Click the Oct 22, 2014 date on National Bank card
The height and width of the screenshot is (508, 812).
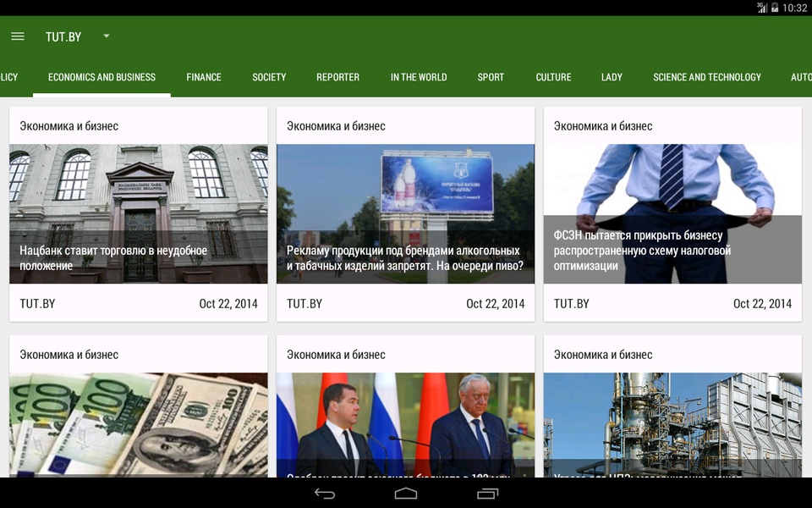click(228, 304)
